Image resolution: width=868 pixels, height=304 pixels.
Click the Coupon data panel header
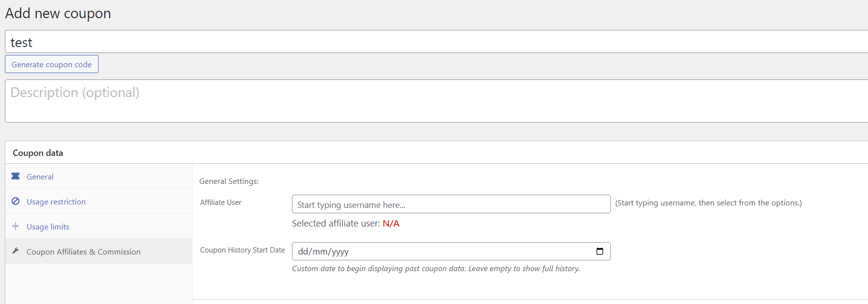point(38,153)
